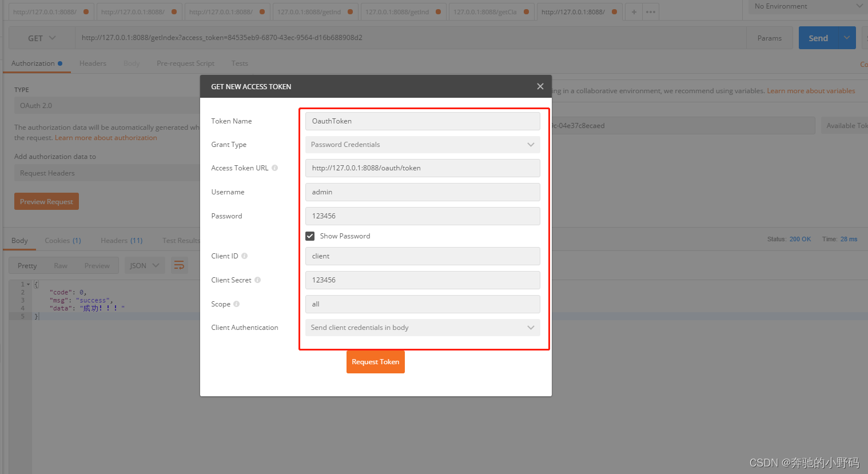The height and width of the screenshot is (474, 868).
Task: Open the Headers (11) response tab
Action: (121, 240)
